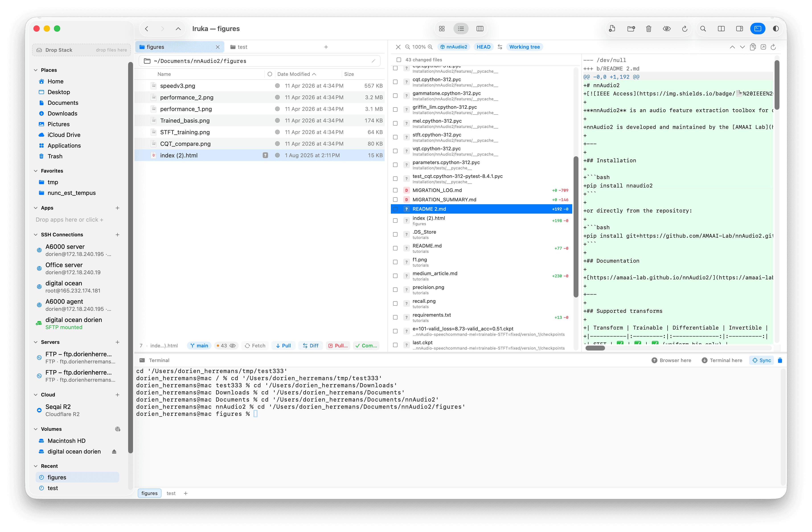Click the git Pull button

point(283,346)
